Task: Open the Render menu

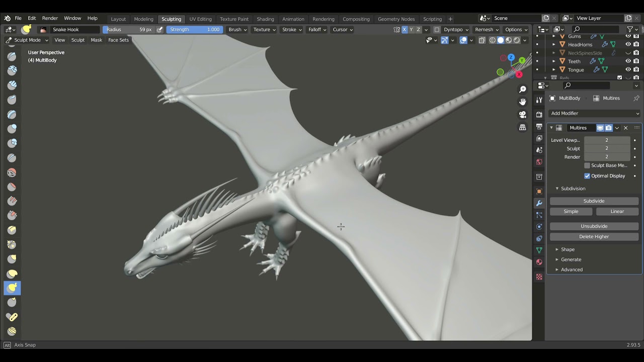Action: [x=50, y=18]
